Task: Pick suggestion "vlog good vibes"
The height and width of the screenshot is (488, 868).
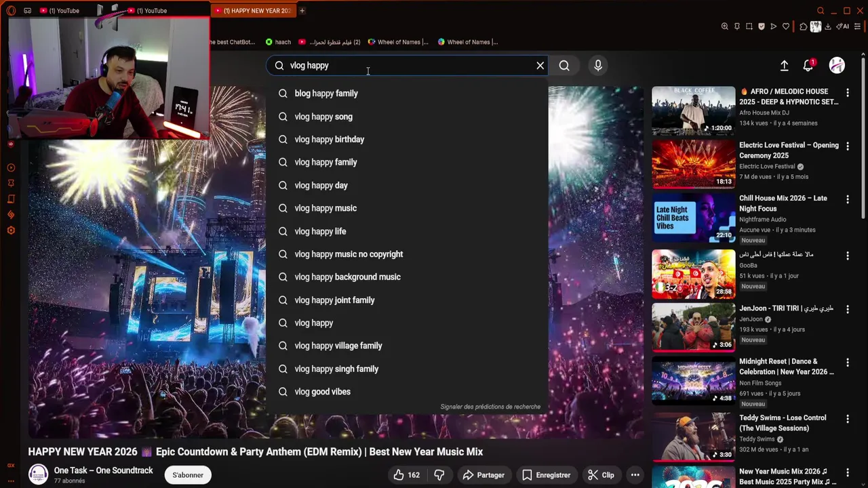Action: pyautogui.click(x=407, y=392)
